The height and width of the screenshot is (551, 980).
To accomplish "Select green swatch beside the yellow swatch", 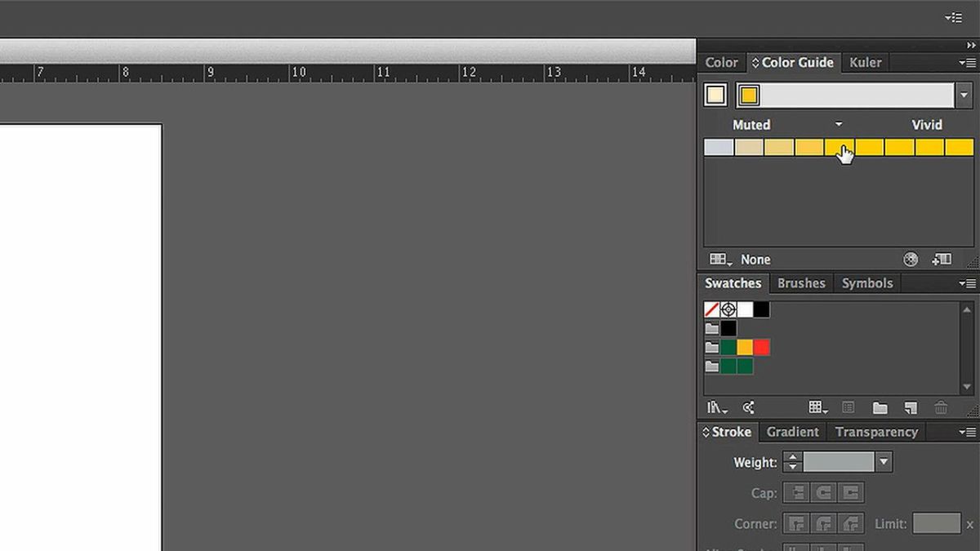I will pyautogui.click(x=728, y=348).
